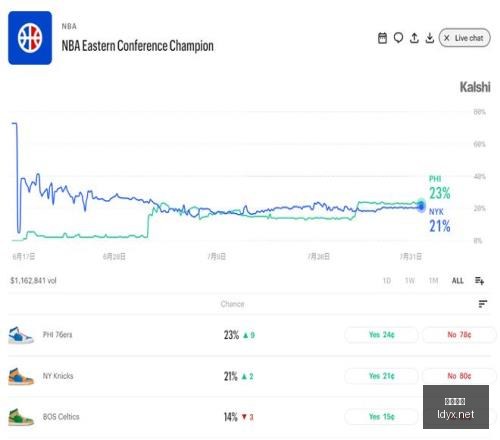Viewport: 500px width, 440px height.
Task: Select the ALL time range
Action: [458, 281]
